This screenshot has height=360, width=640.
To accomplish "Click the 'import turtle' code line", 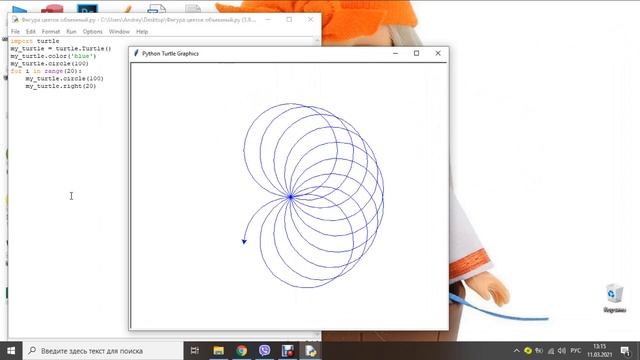I will 35,41.
